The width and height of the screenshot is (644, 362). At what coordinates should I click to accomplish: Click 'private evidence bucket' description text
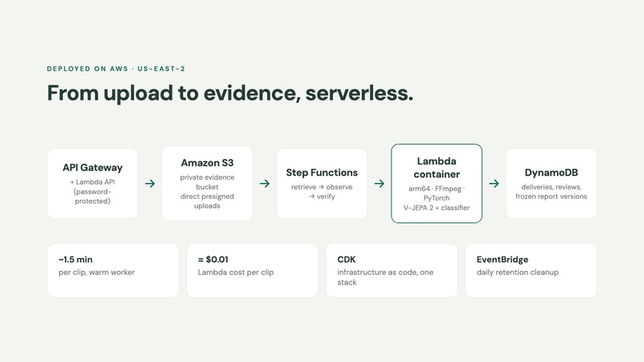(207, 182)
